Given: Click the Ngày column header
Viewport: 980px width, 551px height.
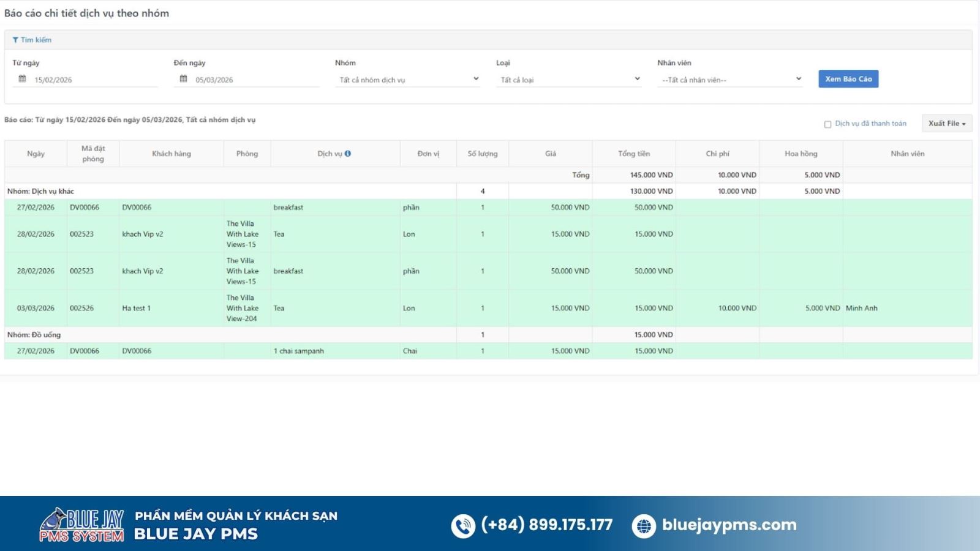Looking at the screenshot, I should point(36,154).
